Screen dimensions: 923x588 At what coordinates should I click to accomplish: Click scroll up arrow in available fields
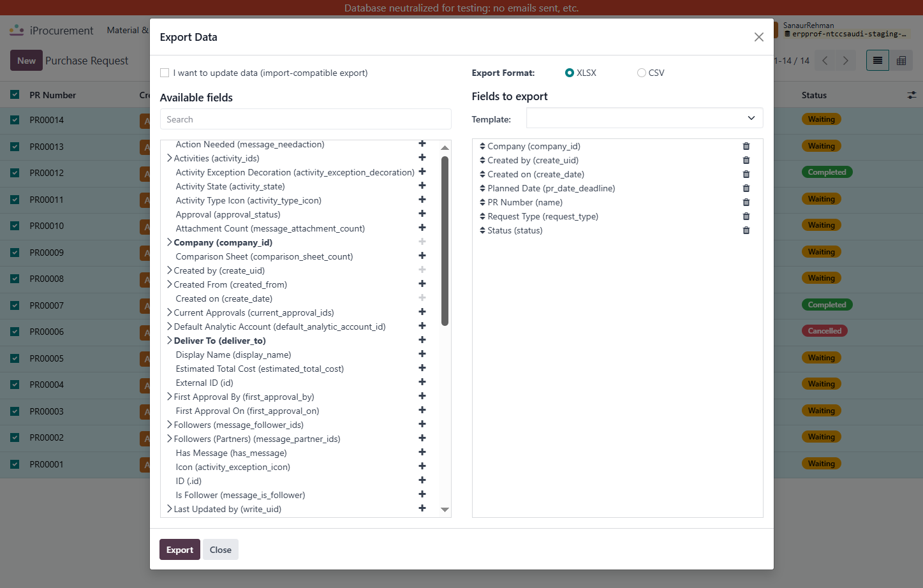[x=445, y=147]
